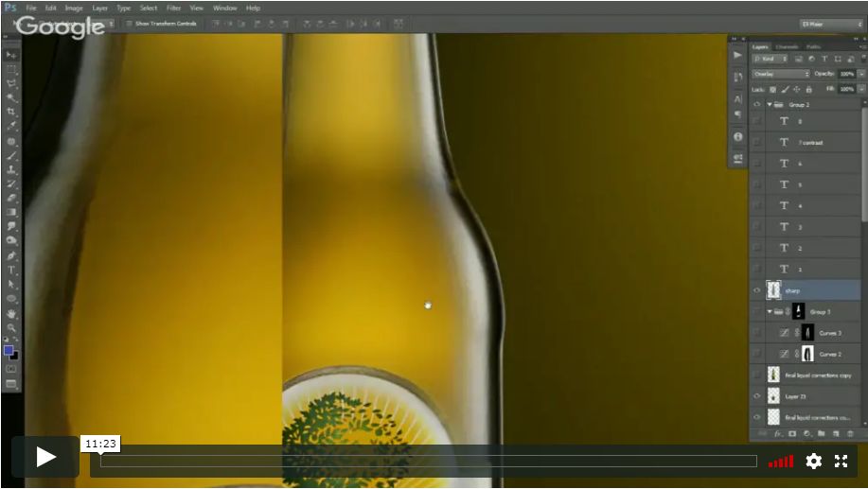Collapse Group 2 disclosure triangle
868x489 pixels.
[770, 104]
